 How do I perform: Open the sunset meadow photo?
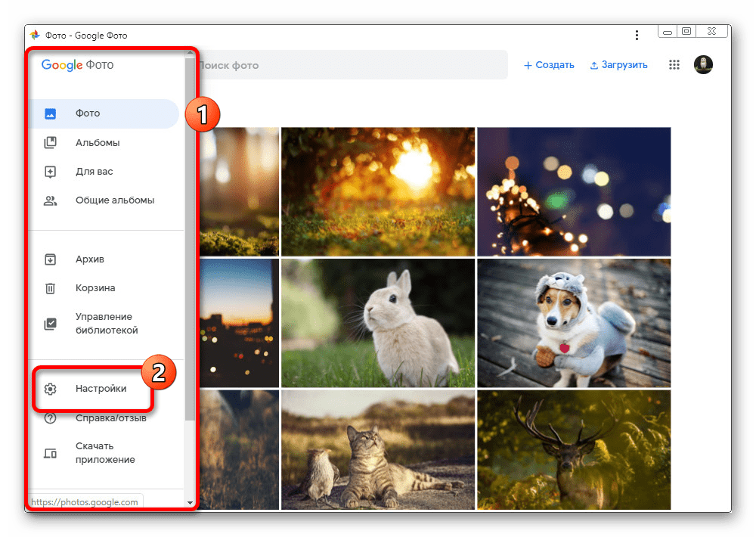[378, 191]
